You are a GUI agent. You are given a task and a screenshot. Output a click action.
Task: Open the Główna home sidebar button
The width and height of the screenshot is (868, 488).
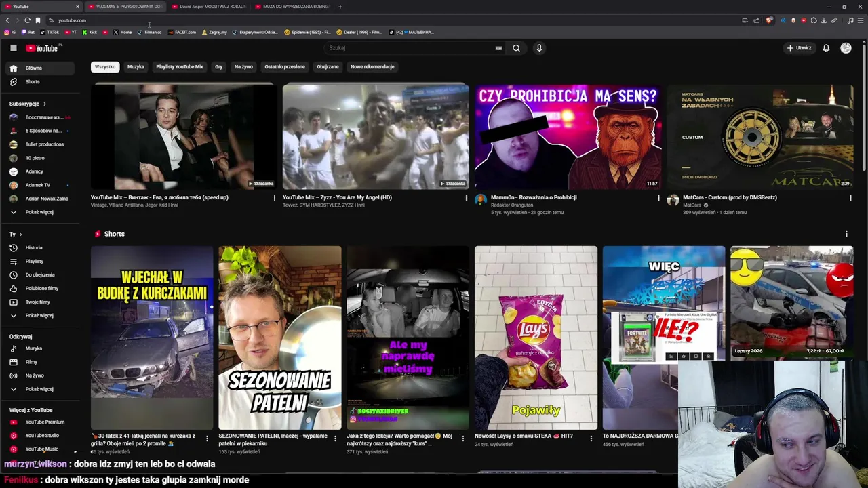tap(41, 68)
